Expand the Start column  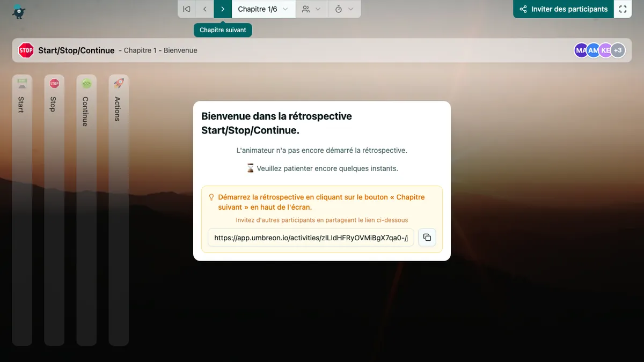22,209
